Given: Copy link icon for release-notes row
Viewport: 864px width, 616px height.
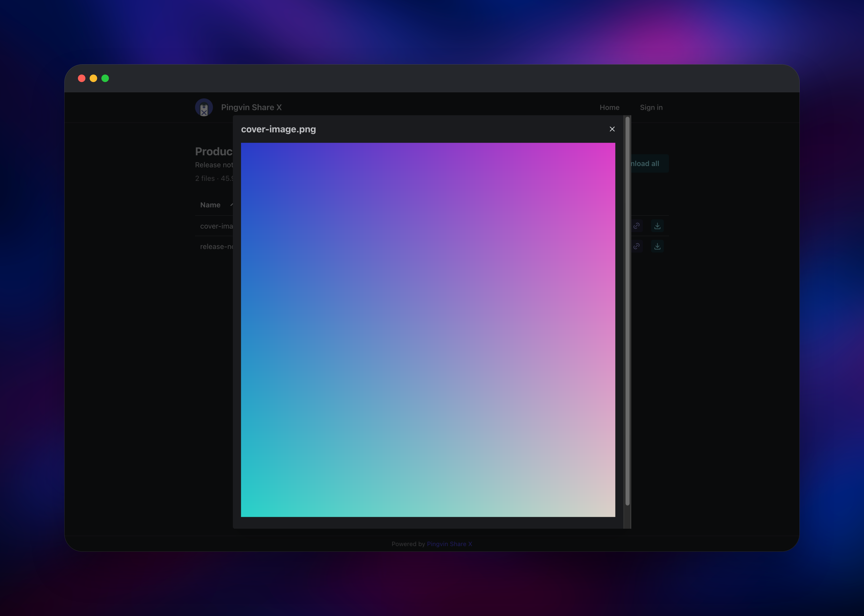Looking at the screenshot, I should pos(637,247).
